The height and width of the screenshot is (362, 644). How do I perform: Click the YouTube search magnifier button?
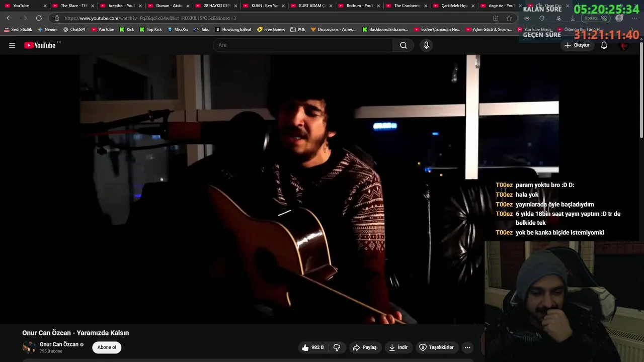pyautogui.click(x=404, y=45)
